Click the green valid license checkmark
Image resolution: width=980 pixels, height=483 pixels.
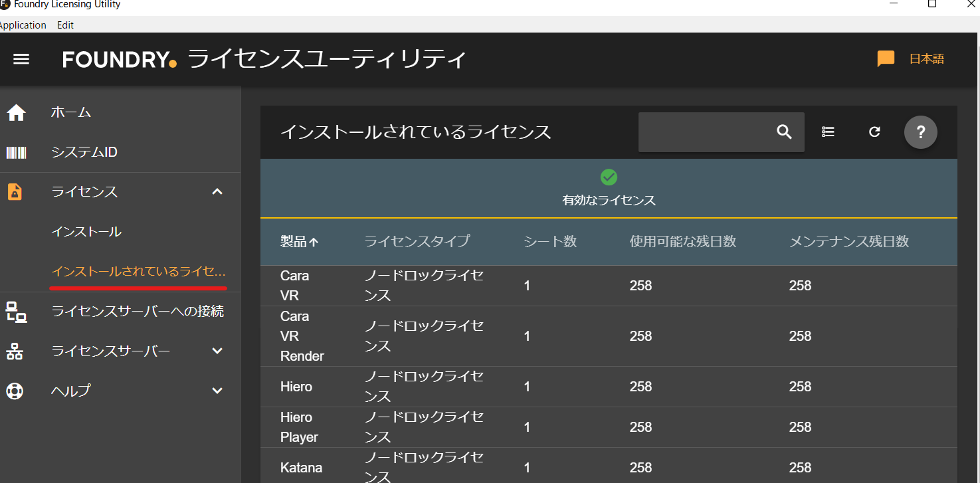click(609, 177)
